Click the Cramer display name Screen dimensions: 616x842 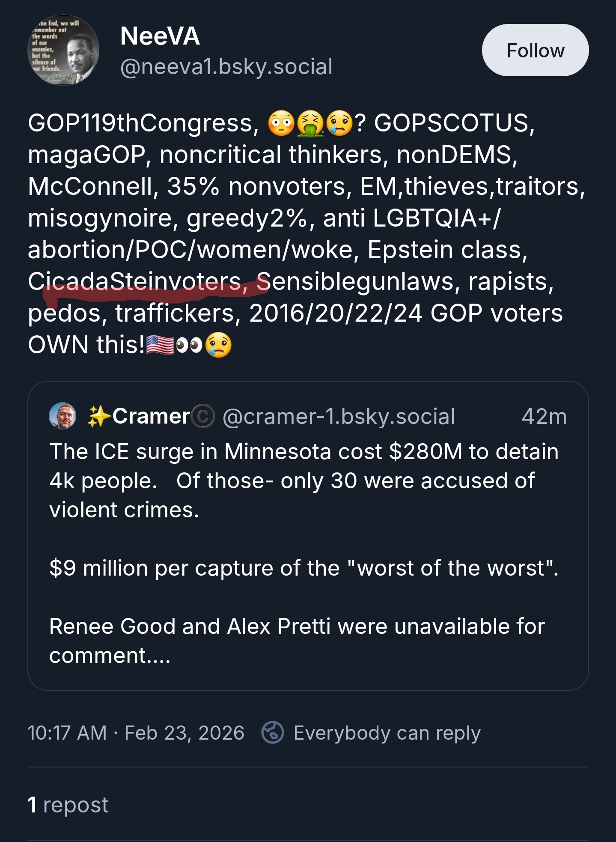151,416
